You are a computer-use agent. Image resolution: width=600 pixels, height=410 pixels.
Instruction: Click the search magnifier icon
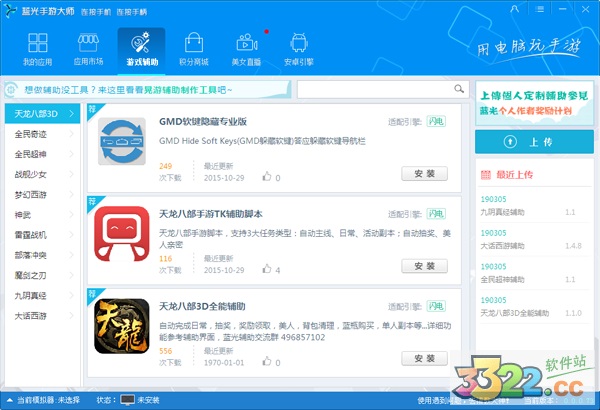coord(459,89)
